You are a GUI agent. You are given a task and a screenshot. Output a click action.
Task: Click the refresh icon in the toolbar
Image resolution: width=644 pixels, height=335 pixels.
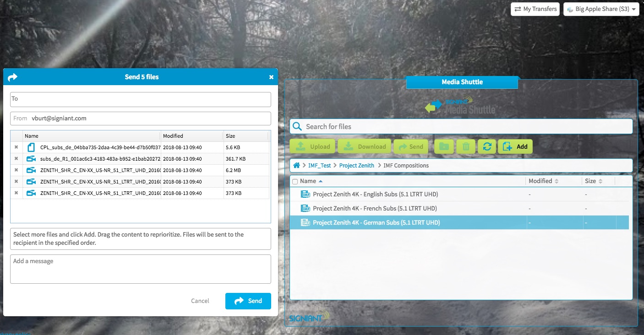[487, 146]
